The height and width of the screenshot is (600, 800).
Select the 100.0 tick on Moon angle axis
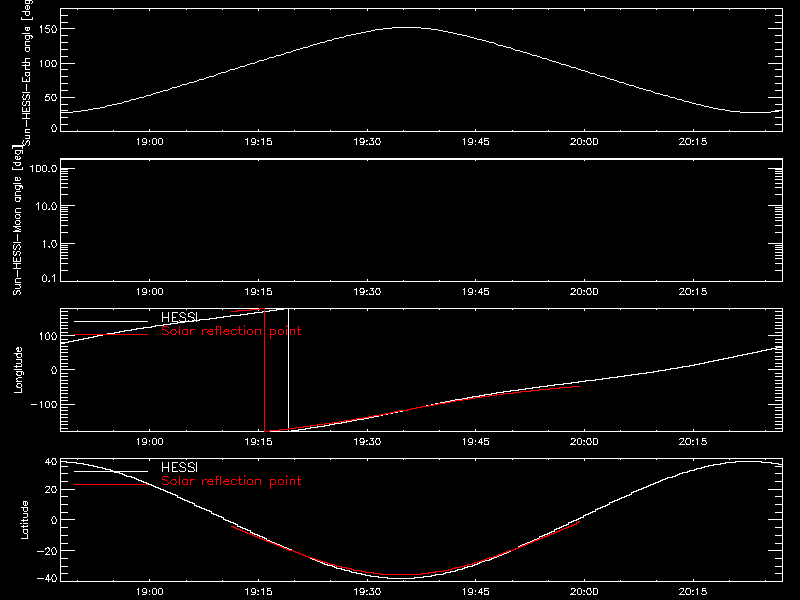coord(44,168)
